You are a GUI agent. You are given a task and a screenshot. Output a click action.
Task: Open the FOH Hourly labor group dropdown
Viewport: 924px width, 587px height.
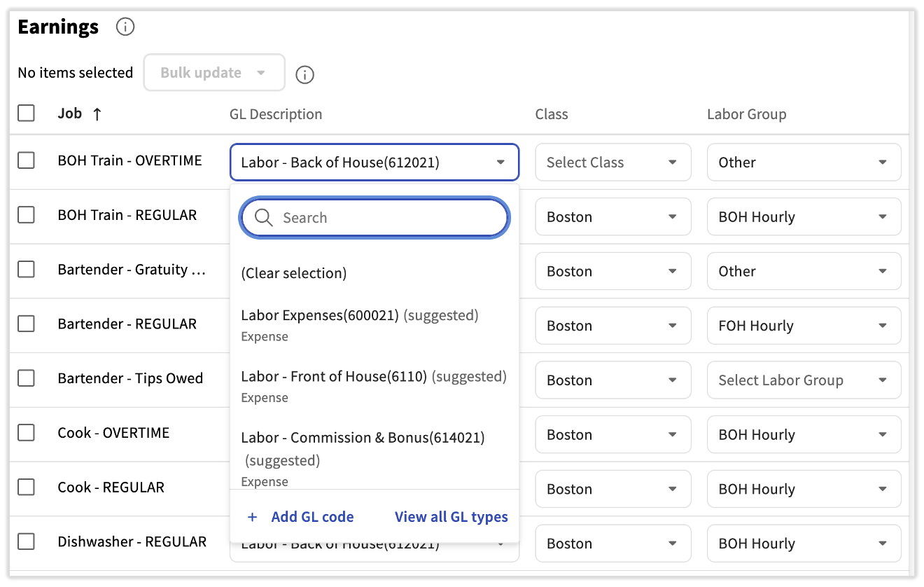pos(803,326)
